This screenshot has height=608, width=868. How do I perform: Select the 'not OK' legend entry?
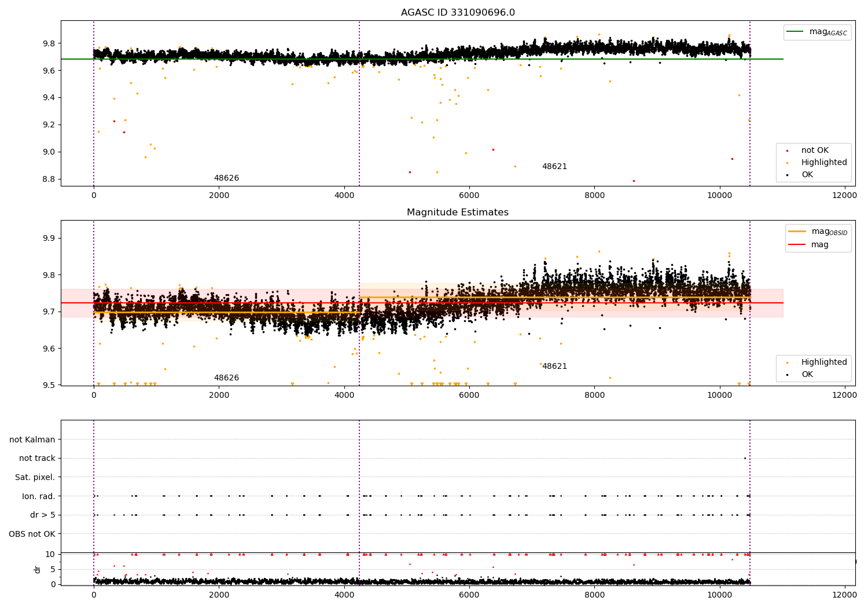pos(815,151)
